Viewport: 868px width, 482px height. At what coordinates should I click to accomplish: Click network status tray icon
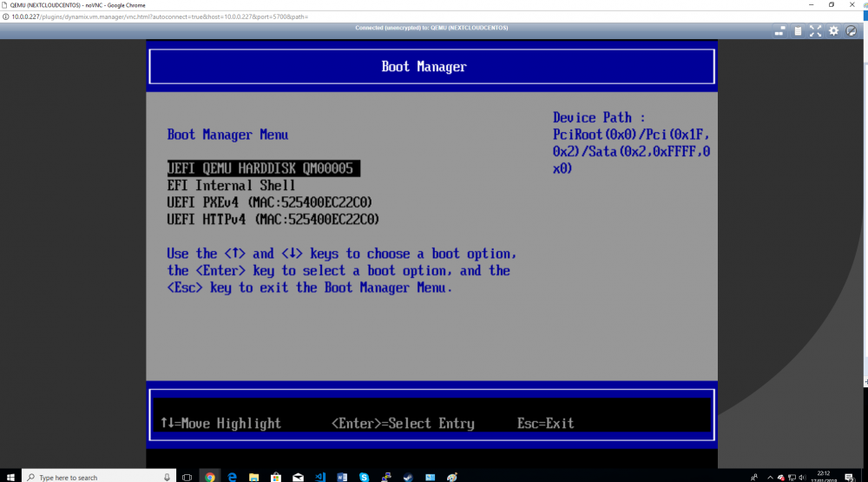click(x=792, y=477)
